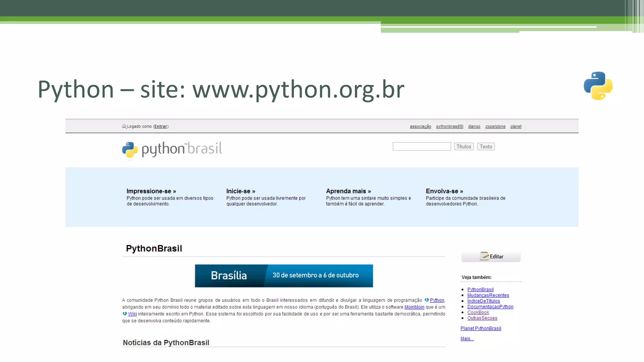Click the Títulos search button
The height and width of the screenshot is (362, 644).
coord(464,146)
